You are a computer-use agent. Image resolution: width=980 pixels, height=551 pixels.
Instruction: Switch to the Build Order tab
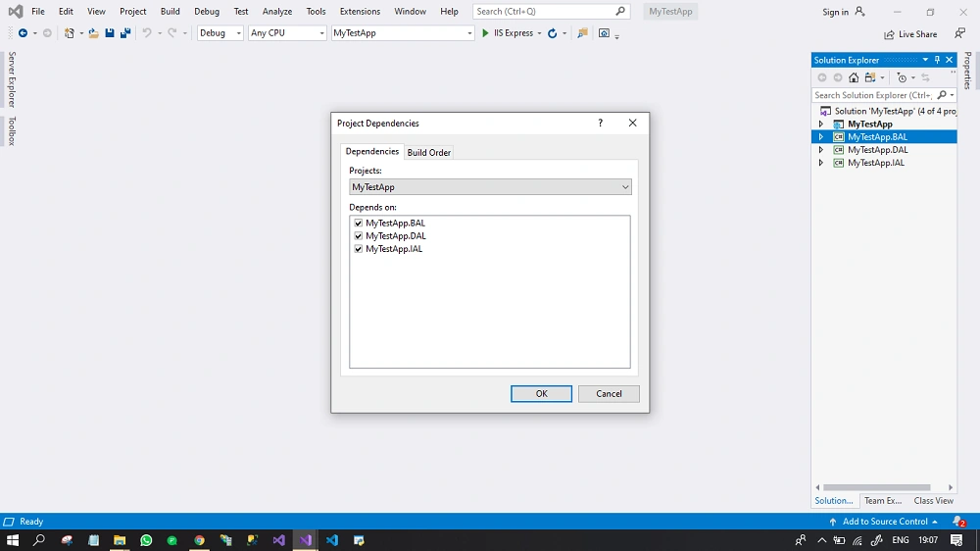click(429, 153)
